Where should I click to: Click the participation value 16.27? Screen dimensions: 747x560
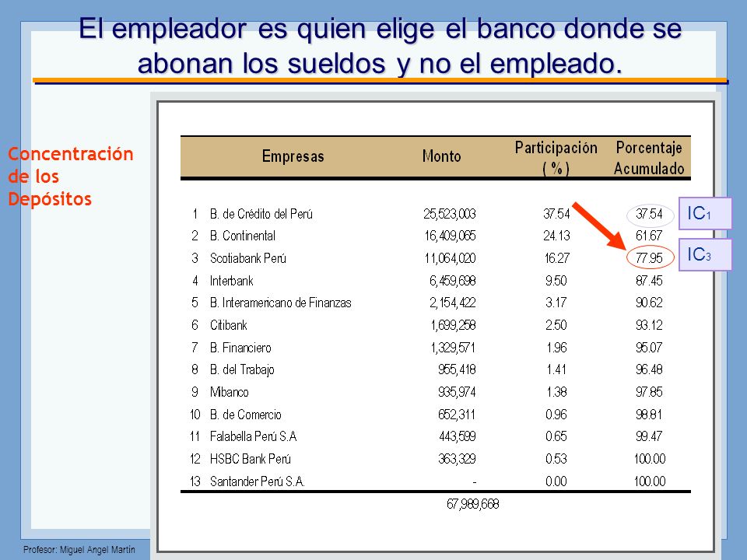tap(556, 258)
